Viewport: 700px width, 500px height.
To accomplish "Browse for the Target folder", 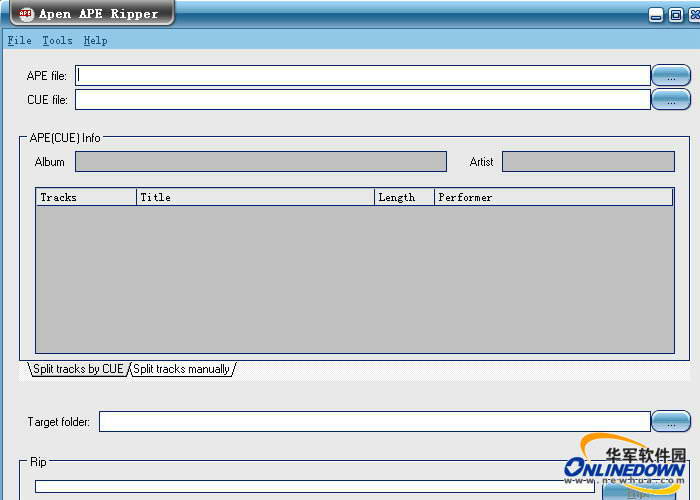I will (671, 421).
